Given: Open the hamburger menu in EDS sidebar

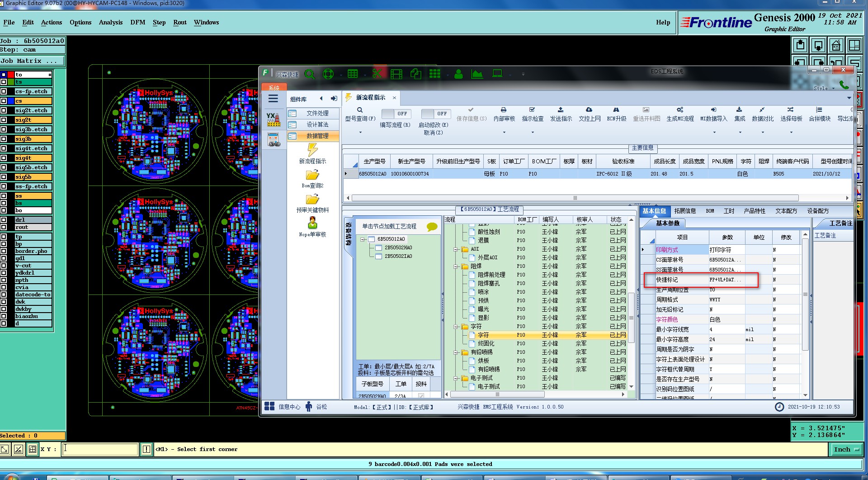Looking at the screenshot, I should [x=274, y=99].
